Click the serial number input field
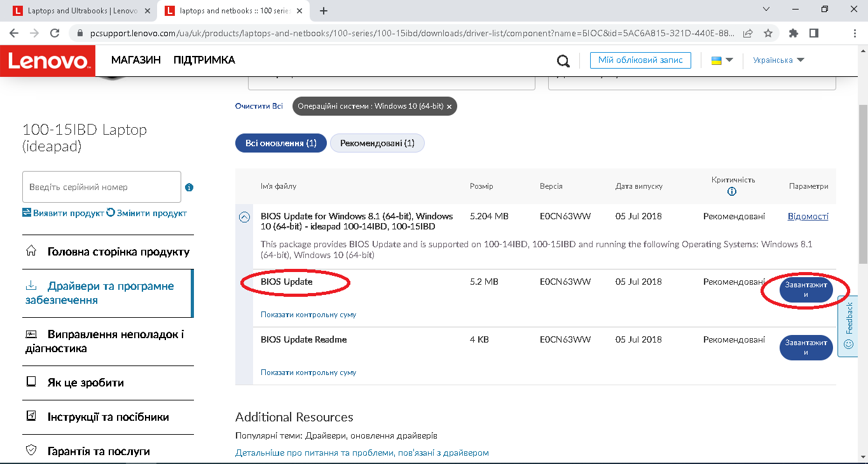The height and width of the screenshot is (464, 868). [102, 187]
